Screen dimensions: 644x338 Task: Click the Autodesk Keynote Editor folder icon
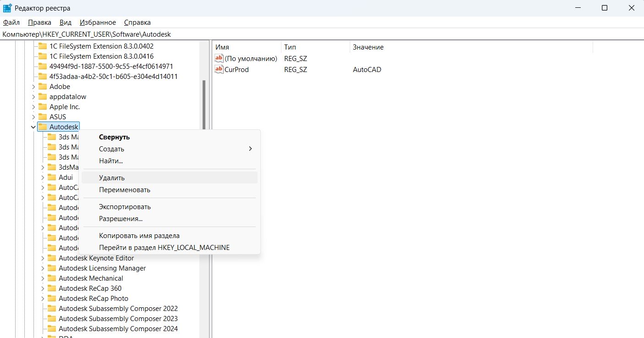click(x=52, y=258)
